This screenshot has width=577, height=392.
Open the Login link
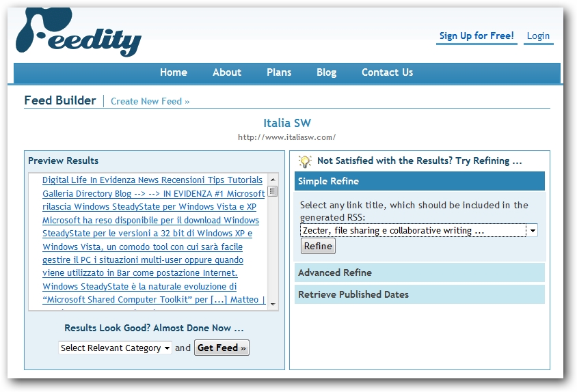(x=538, y=36)
